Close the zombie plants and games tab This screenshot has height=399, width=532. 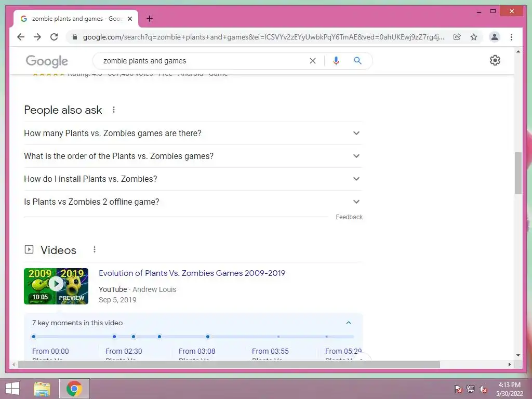pyautogui.click(x=129, y=19)
